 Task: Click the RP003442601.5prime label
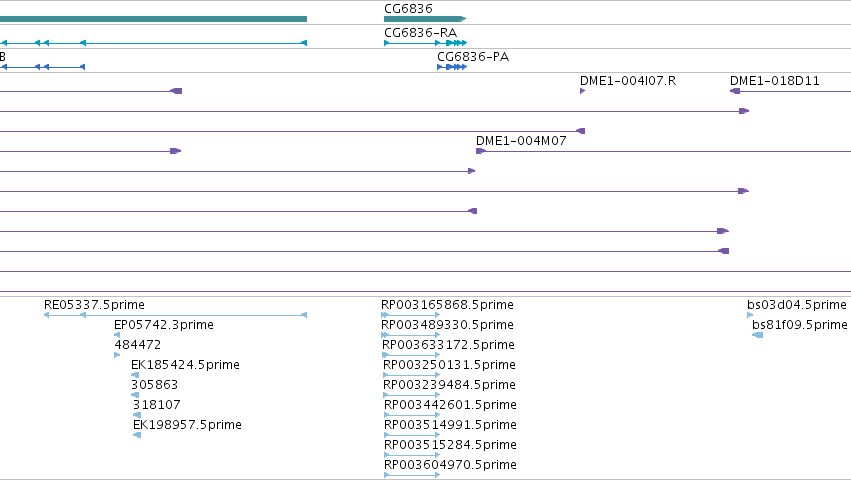[x=450, y=405]
